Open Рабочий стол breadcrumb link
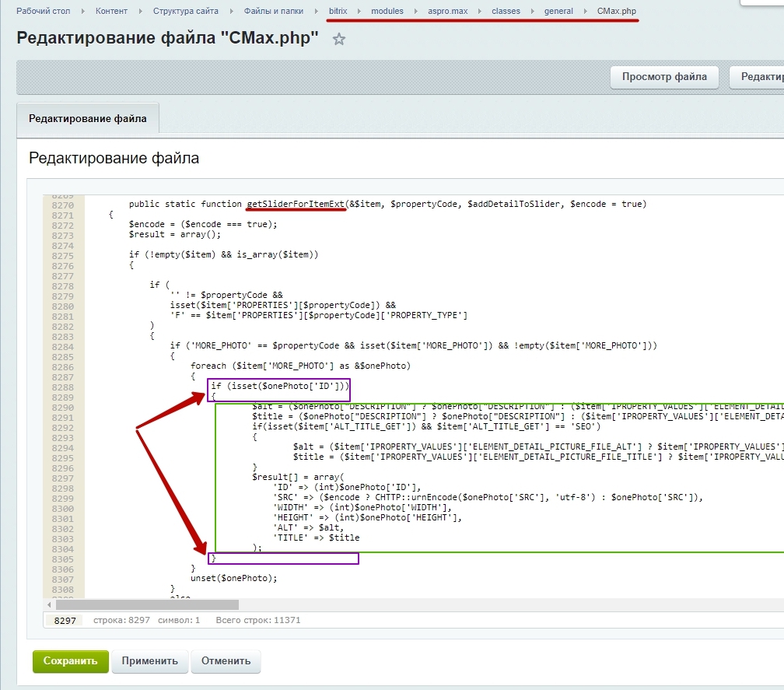The width and height of the screenshot is (784, 690). [43, 12]
